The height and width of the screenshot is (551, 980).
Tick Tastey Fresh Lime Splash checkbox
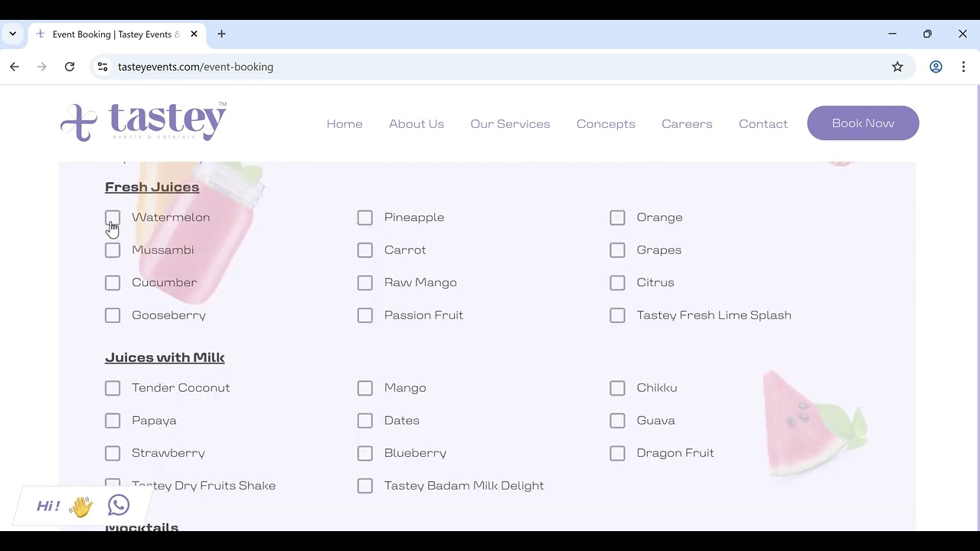click(x=618, y=315)
